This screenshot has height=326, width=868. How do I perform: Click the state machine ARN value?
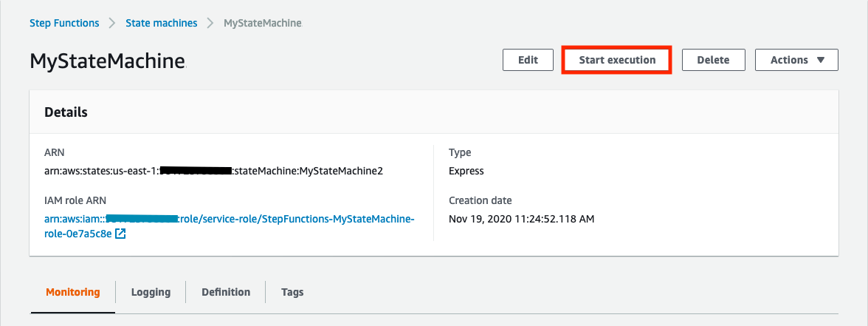(213, 171)
